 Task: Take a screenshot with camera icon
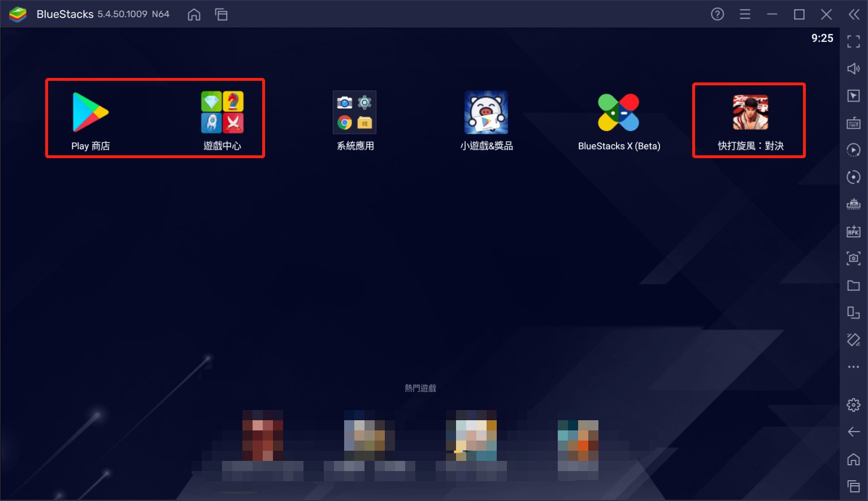[x=854, y=258]
